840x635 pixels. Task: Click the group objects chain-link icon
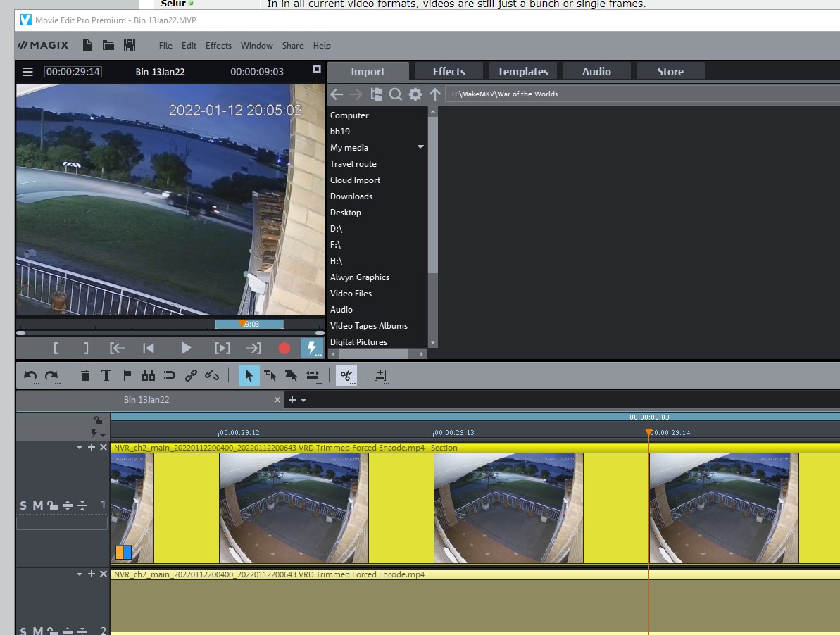click(191, 376)
